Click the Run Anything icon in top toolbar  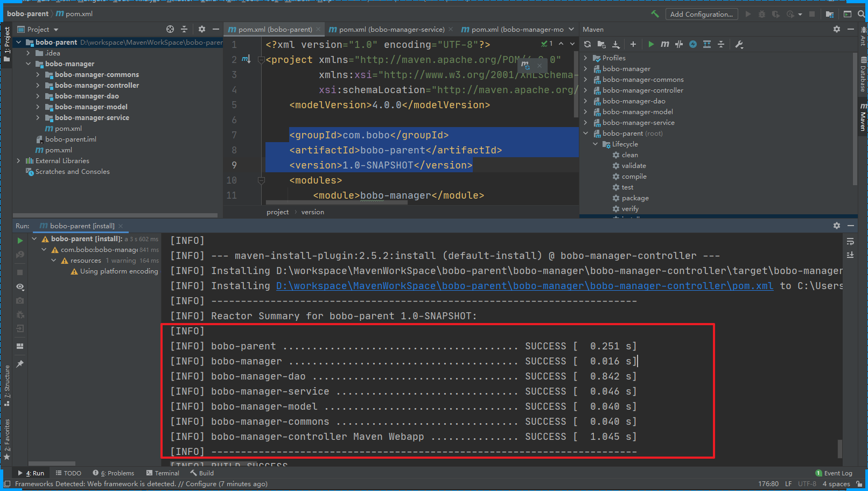[x=848, y=14]
